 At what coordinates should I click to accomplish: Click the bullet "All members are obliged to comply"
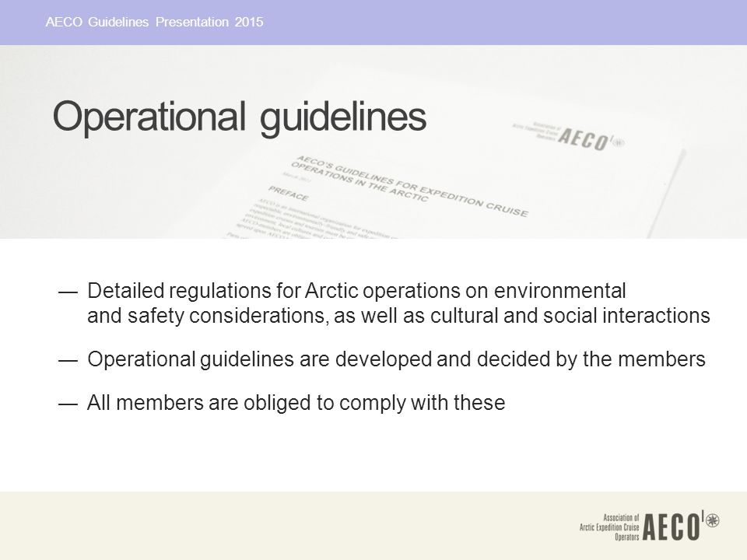[x=247, y=403]
